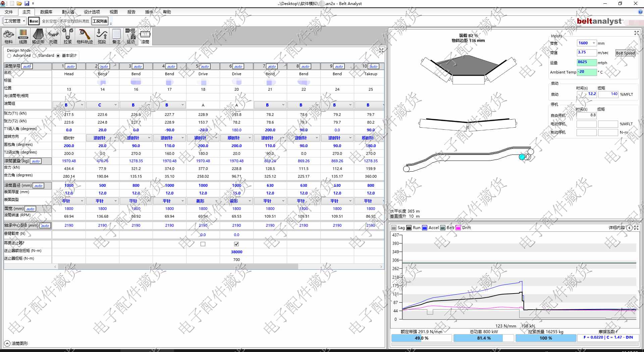Click the 49.0 % belt rating bar

422,338
